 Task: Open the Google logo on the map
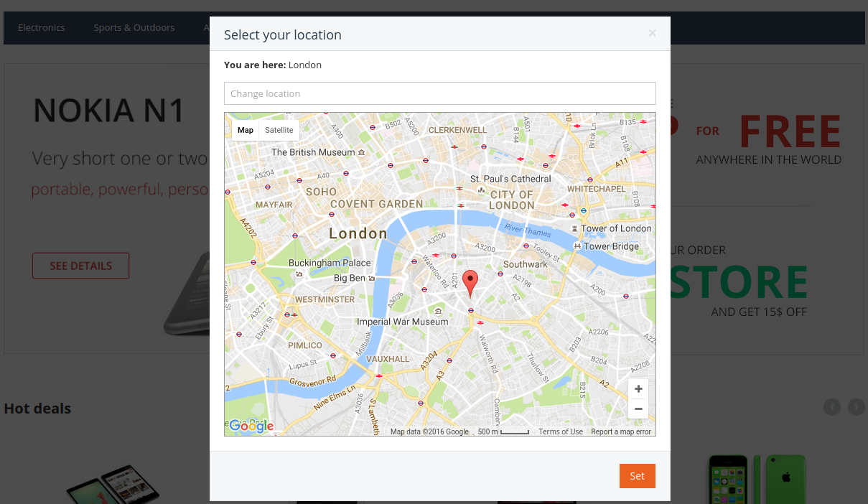(x=251, y=426)
